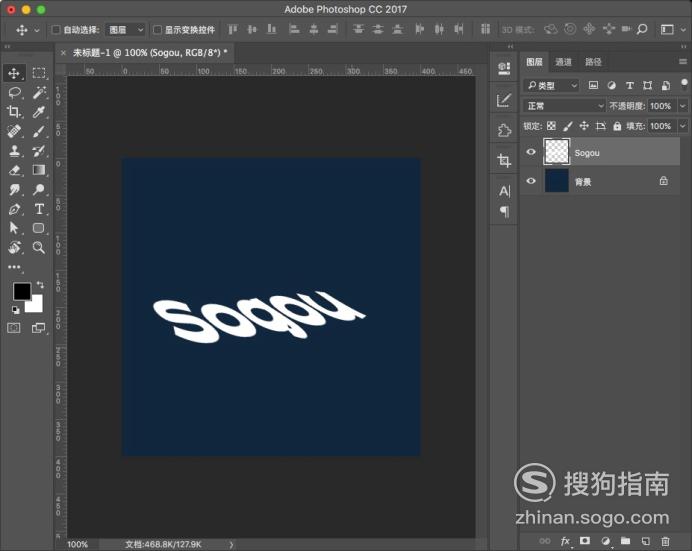The width and height of the screenshot is (692, 551).
Task: Open the Layers panel menu
Action: (x=683, y=62)
